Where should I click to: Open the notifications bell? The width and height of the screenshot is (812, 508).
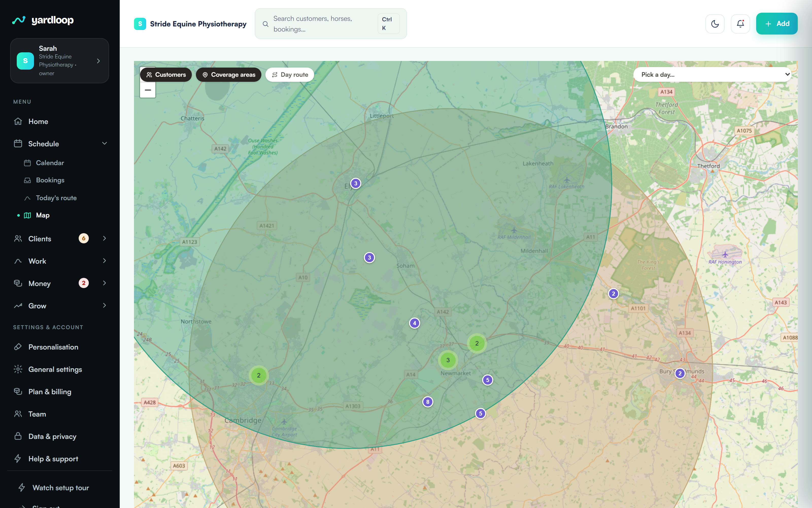[740, 24]
